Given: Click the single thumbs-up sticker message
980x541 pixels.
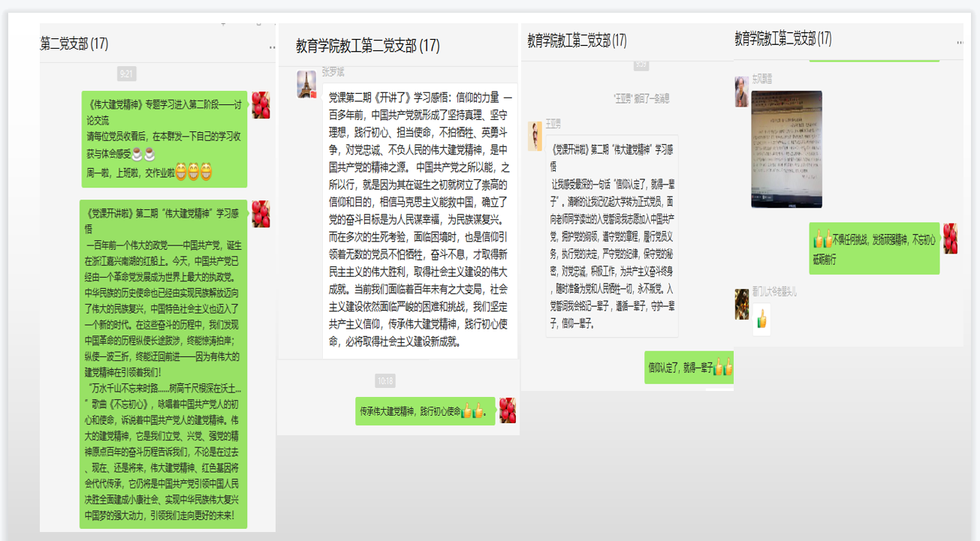Looking at the screenshot, I should [x=761, y=320].
